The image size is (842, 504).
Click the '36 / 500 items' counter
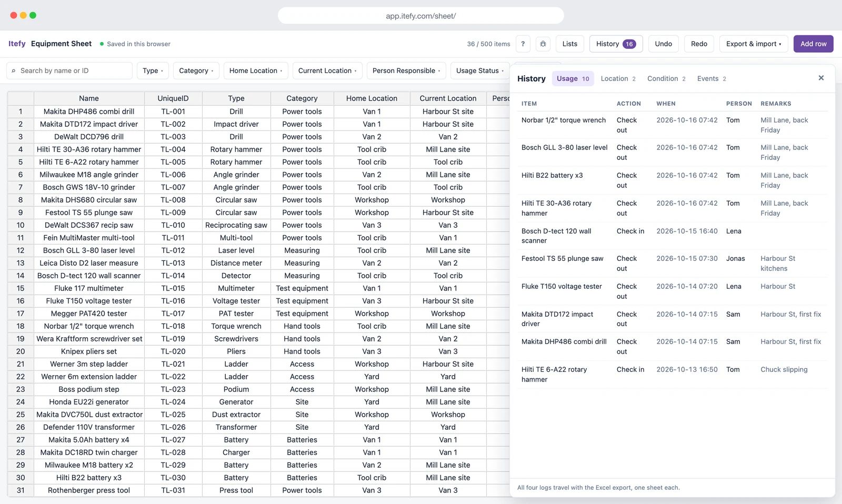pyautogui.click(x=488, y=44)
